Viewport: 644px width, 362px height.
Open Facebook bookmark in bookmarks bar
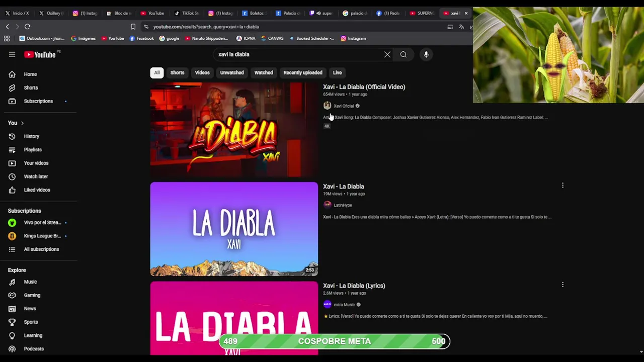[141, 38]
